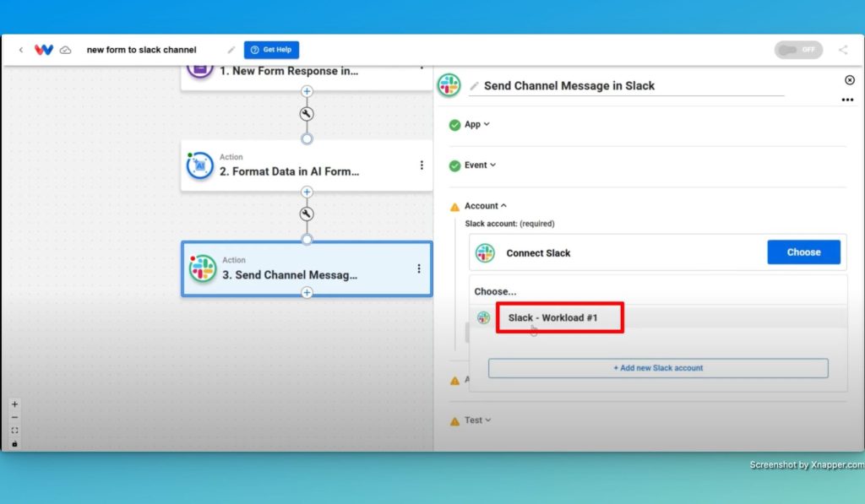Image resolution: width=865 pixels, height=504 pixels.
Task: Zoom in on the canvas
Action: coord(15,404)
